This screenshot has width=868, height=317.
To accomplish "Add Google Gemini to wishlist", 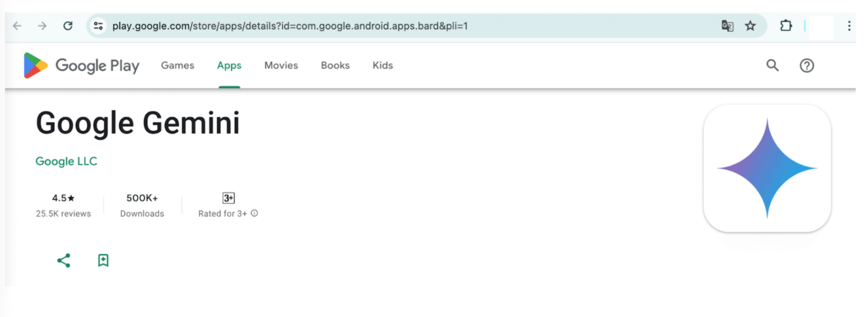I will 103,260.
